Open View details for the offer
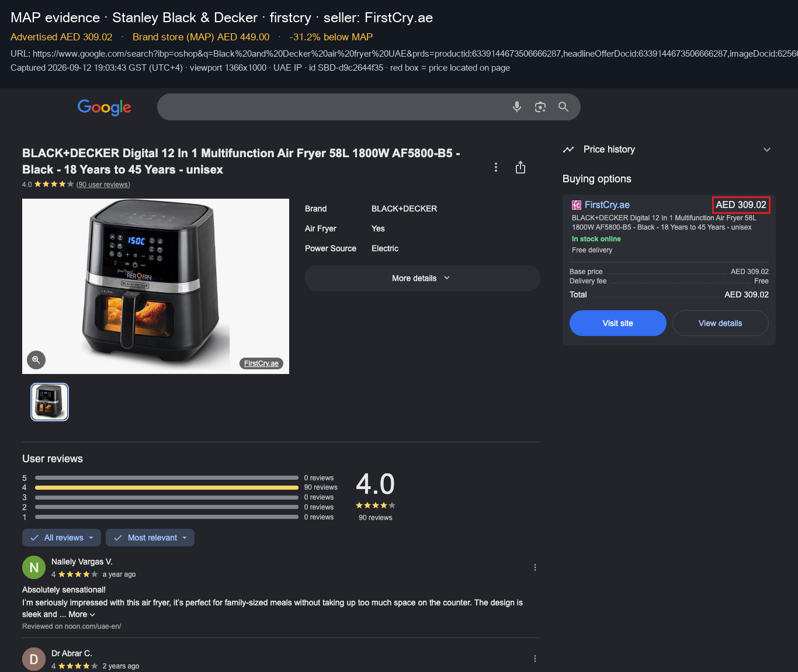The image size is (798, 672). pyautogui.click(x=720, y=323)
